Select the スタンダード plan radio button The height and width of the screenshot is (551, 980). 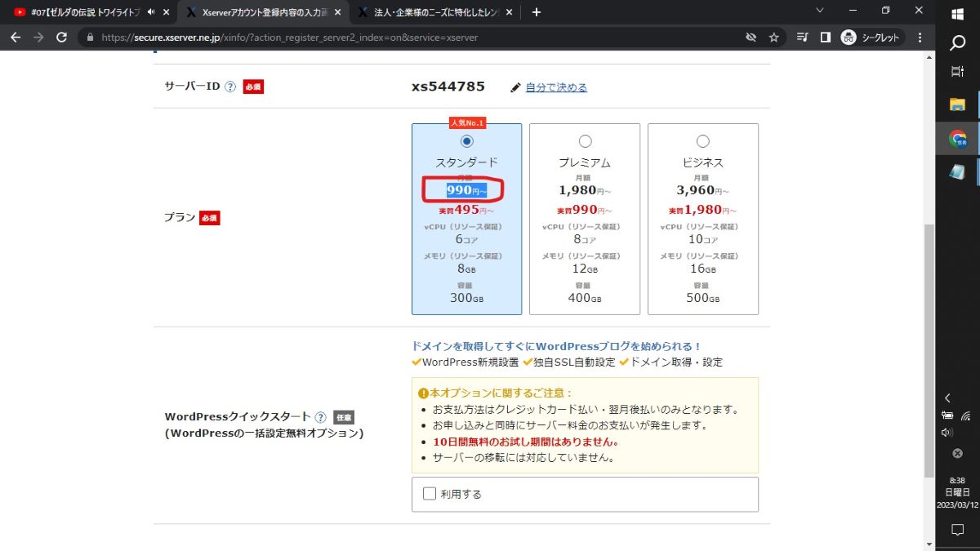(x=466, y=140)
